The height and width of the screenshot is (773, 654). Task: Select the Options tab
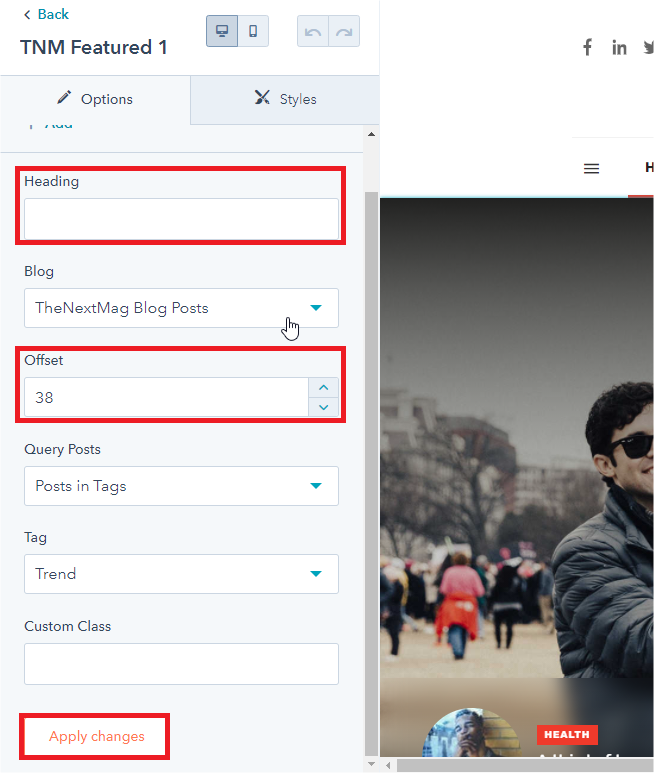95,99
